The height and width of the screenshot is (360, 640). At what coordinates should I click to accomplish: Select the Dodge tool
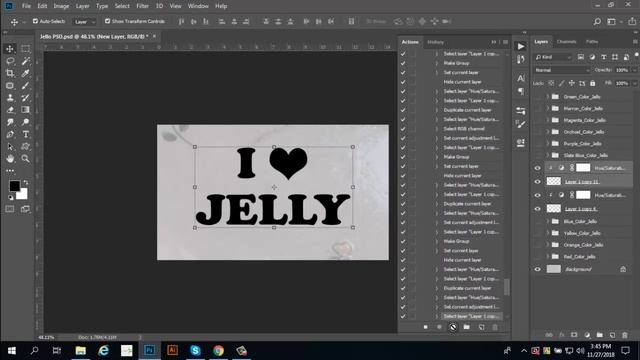tap(25, 122)
